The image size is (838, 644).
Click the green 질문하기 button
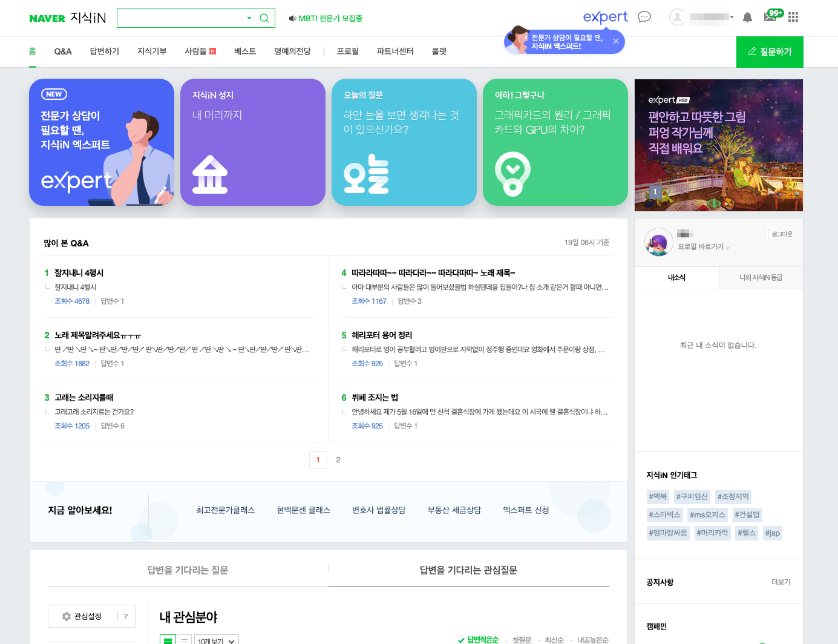(x=769, y=52)
